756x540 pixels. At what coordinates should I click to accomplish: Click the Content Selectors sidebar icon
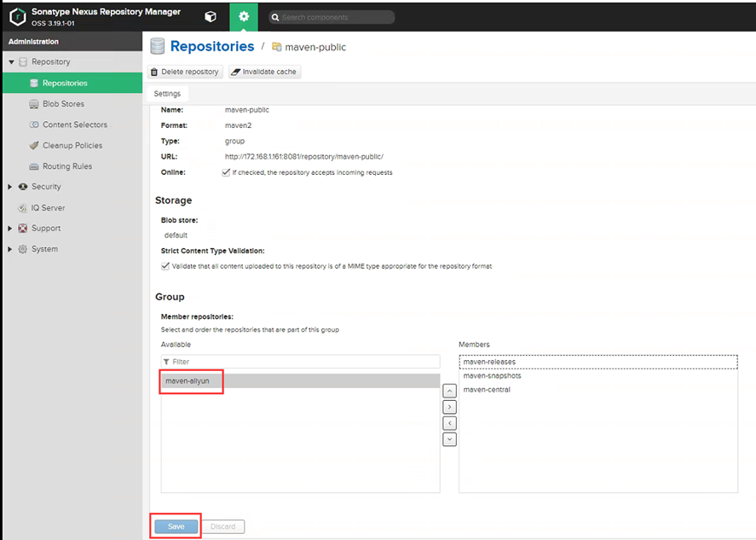coord(34,125)
